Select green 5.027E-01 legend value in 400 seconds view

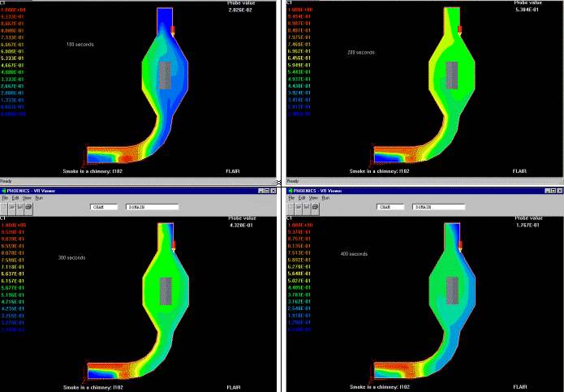click(x=300, y=281)
